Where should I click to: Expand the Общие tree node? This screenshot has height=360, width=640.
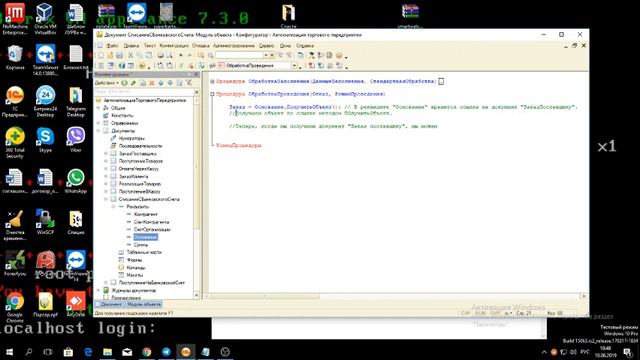98,108
